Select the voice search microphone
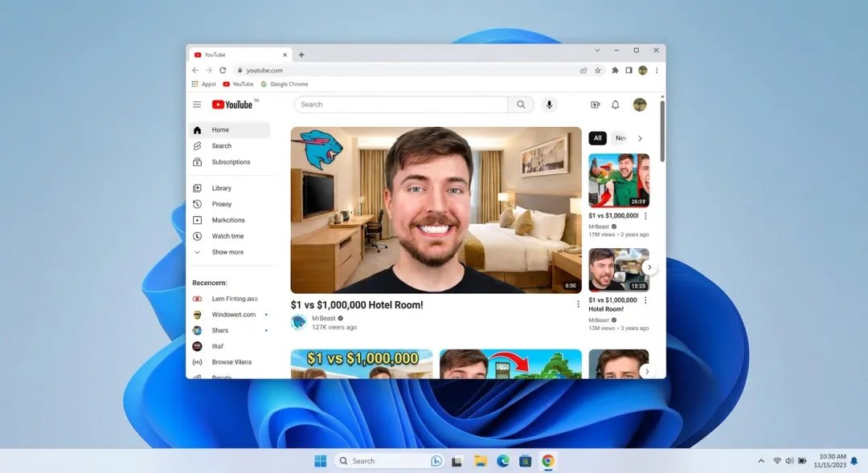868x473 pixels. click(x=549, y=104)
